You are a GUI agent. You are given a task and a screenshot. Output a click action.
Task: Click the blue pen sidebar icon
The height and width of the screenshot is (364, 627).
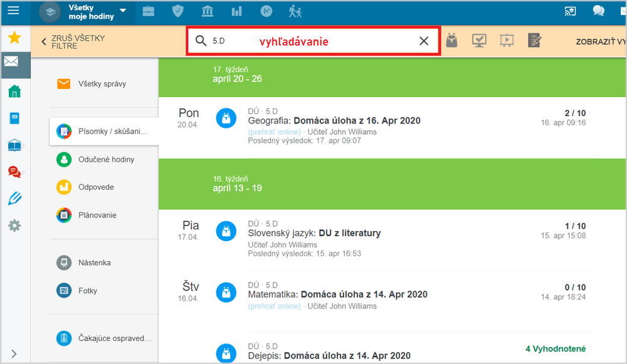[x=14, y=199]
